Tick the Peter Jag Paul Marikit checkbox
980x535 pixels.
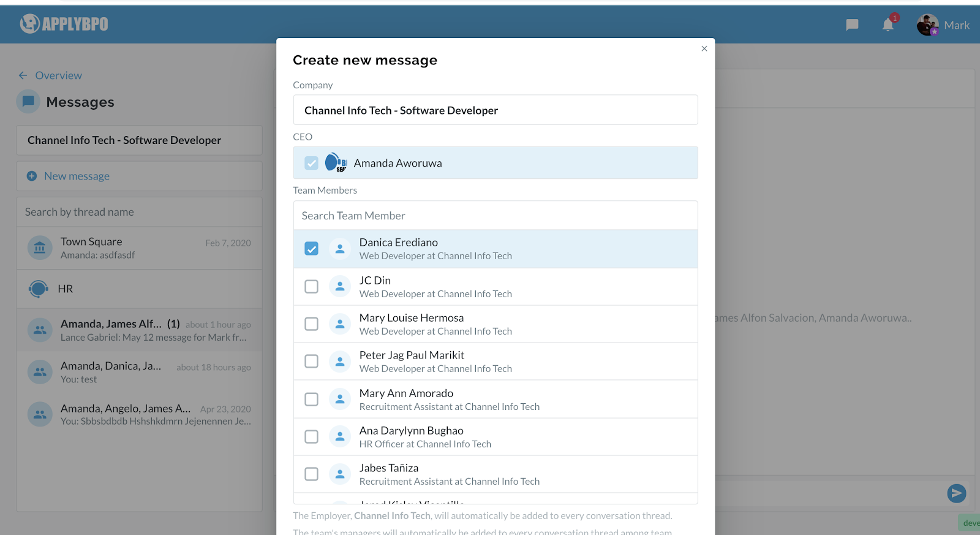pos(312,362)
